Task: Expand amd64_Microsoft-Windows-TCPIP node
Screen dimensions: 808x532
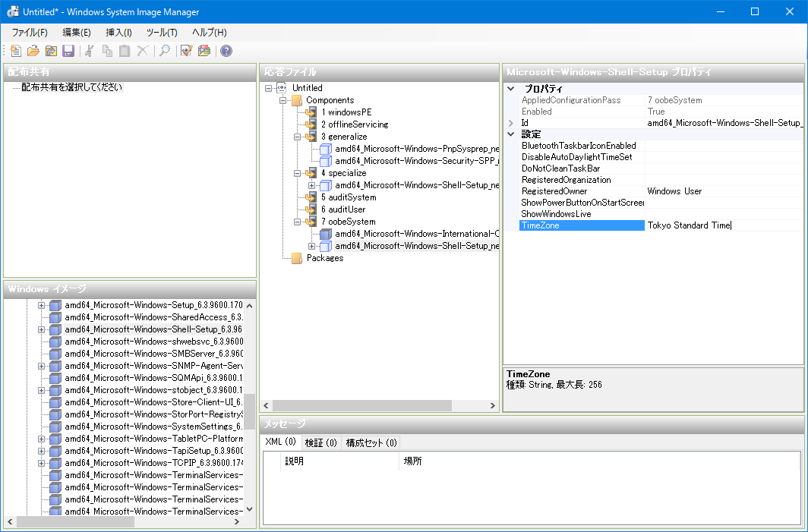Action: (41, 464)
